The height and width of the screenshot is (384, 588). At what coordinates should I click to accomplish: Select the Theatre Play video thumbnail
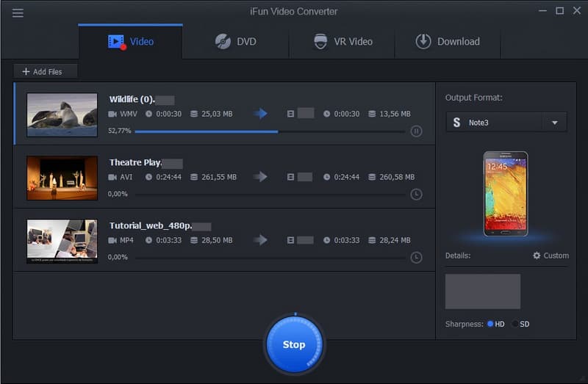[x=62, y=178]
